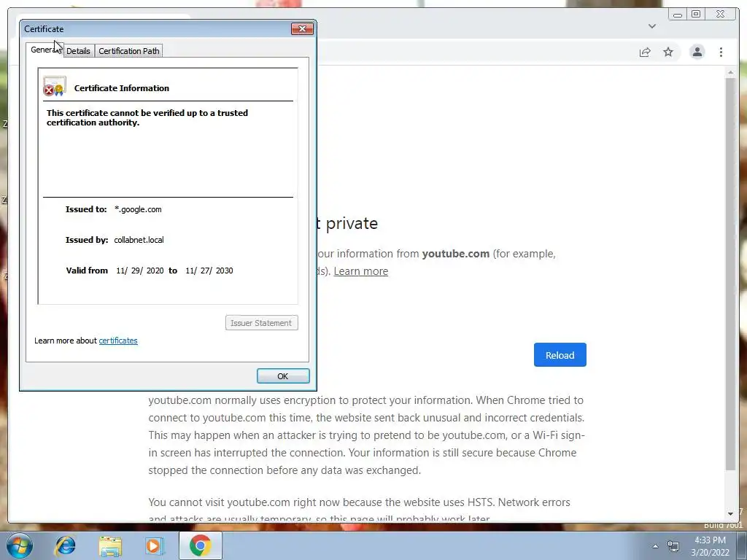Click bold youtube.com text on page
747x560 pixels.
(456, 254)
